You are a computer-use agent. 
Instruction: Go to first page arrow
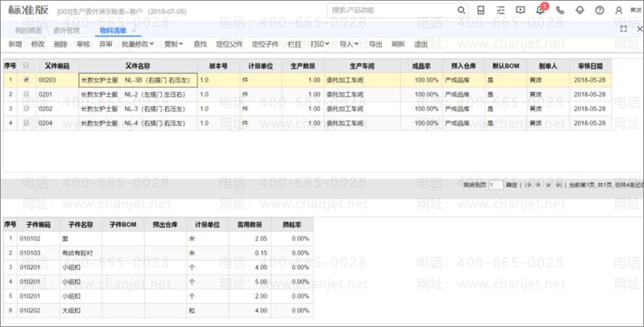pyautogui.click(x=528, y=185)
